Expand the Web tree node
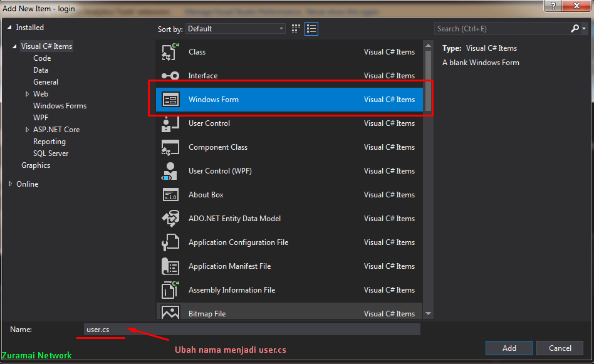Image resolution: width=594 pixels, height=364 pixels. [x=26, y=93]
